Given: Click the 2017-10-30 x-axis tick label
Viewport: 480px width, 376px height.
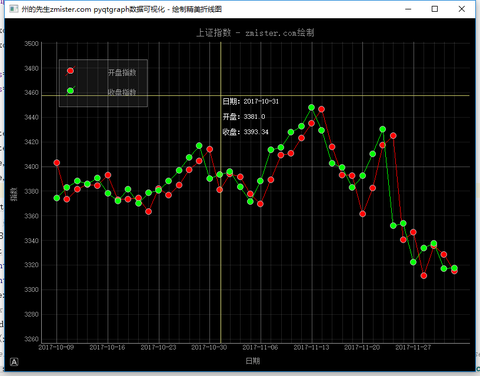Looking at the screenshot, I should (209, 347).
